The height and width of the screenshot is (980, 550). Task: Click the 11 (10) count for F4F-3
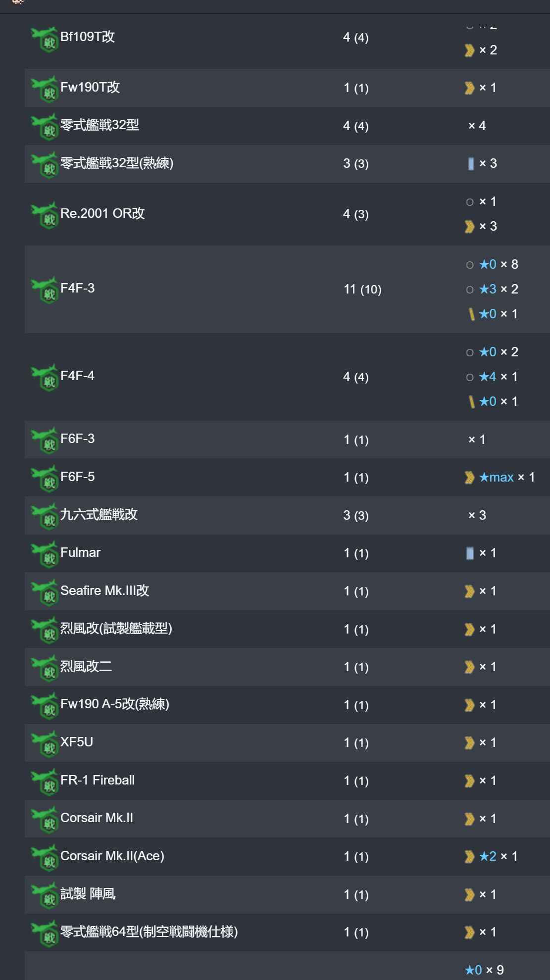[362, 290]
